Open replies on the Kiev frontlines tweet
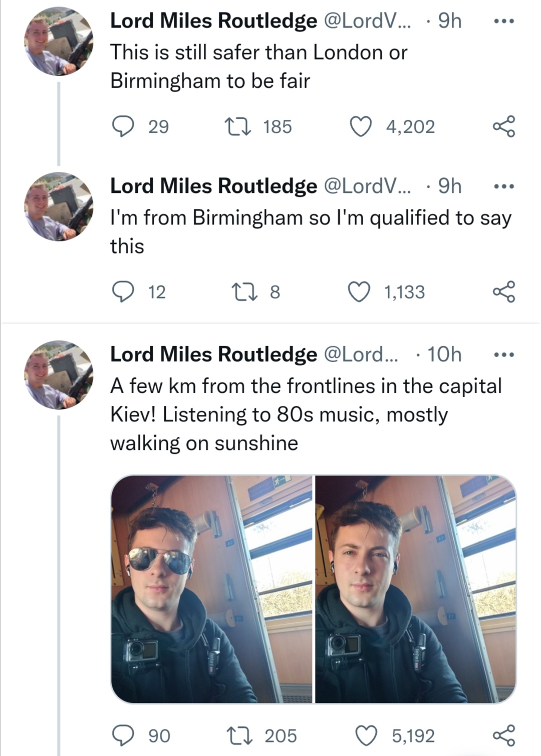Viewport: 541px width, 756px height. pyautogui.click(x=122, y=735)
